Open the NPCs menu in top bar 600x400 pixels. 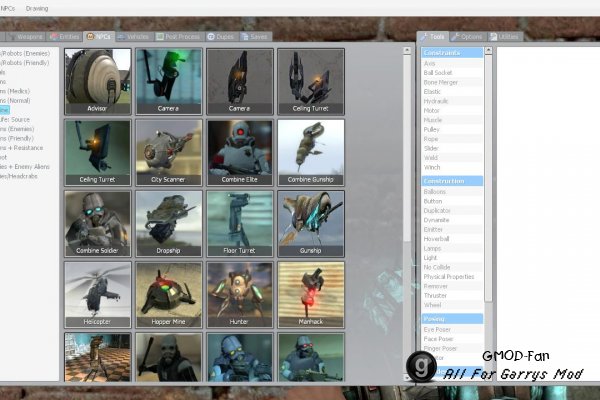coord(8,8)
